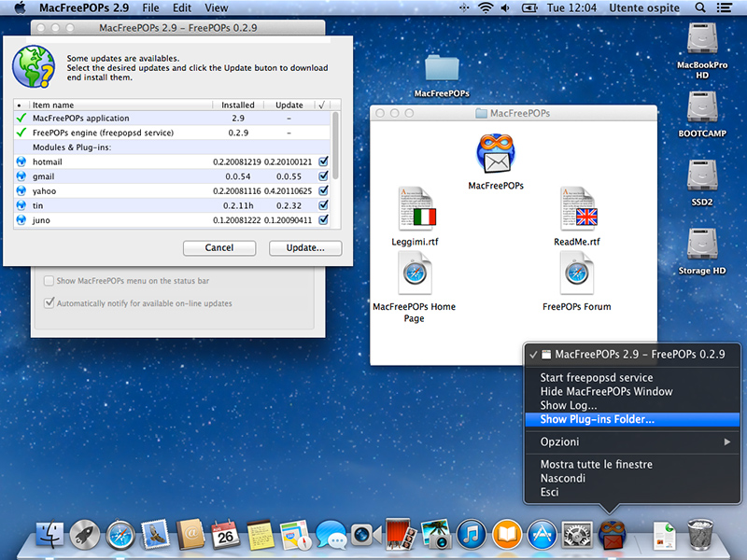Select SSD2 drive icon
The height and width of the screenshot is (560, 747).
pyautogui.click(x=702, y=175)
